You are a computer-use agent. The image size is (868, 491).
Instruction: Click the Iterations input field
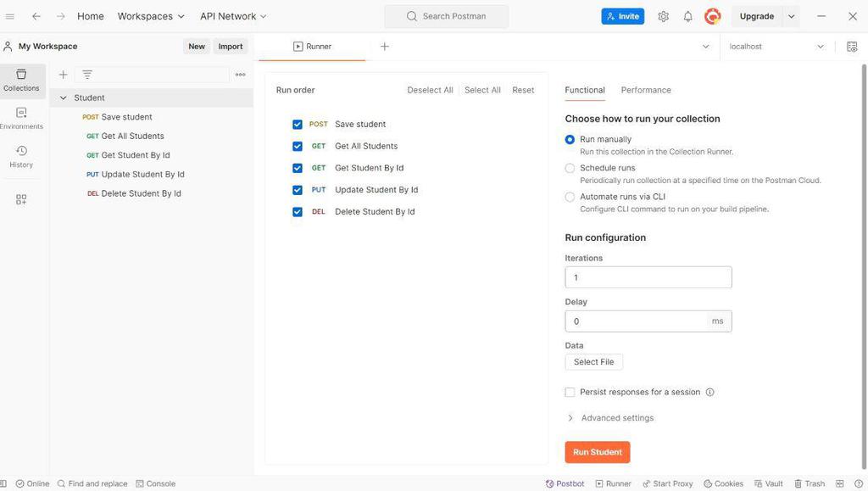pyautogui.click(x=648, y=277)
